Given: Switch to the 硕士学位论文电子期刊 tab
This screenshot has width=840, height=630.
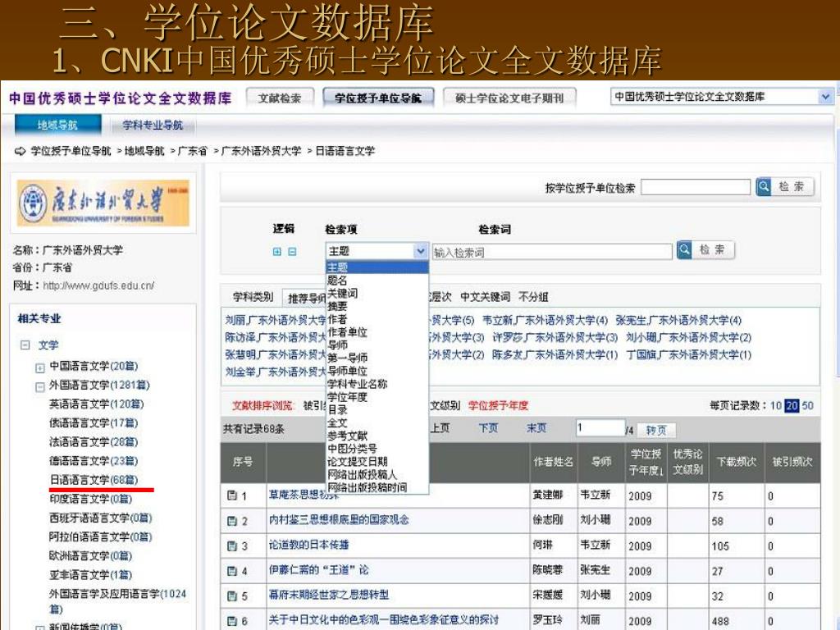Looking at the screenshot, I should click(509, 98).
